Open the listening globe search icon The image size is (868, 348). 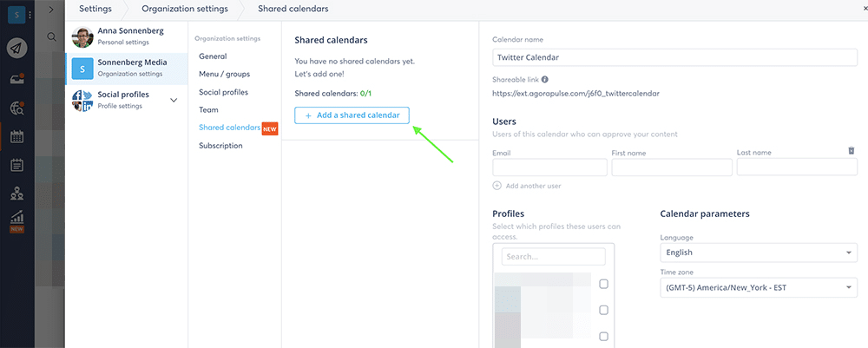tap(17, 108)
